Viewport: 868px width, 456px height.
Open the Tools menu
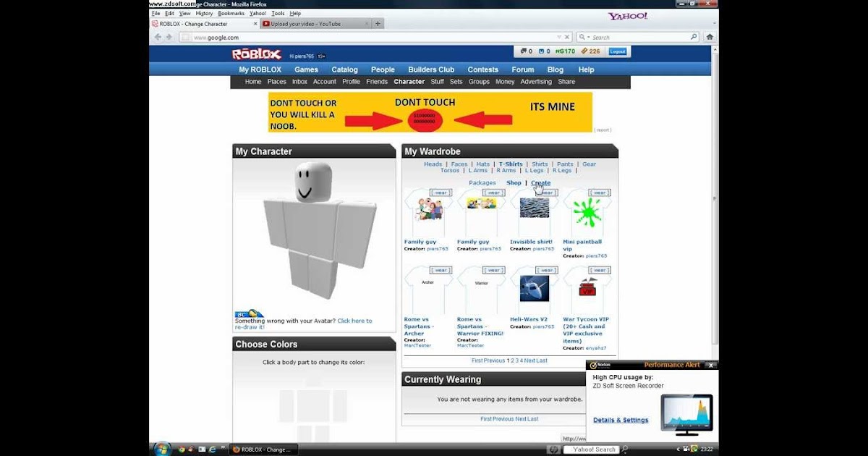(278, 13)
